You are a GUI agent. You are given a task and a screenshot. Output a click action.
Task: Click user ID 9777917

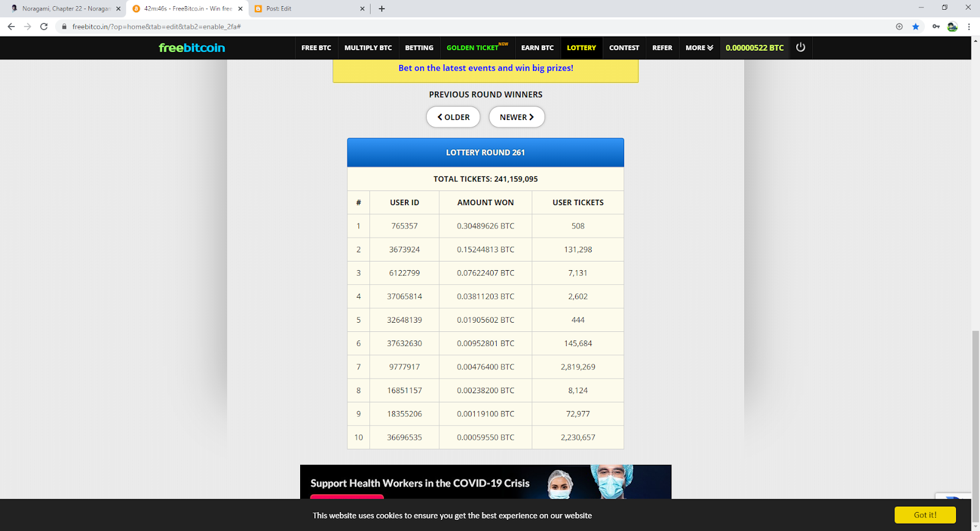pos(404,367)
